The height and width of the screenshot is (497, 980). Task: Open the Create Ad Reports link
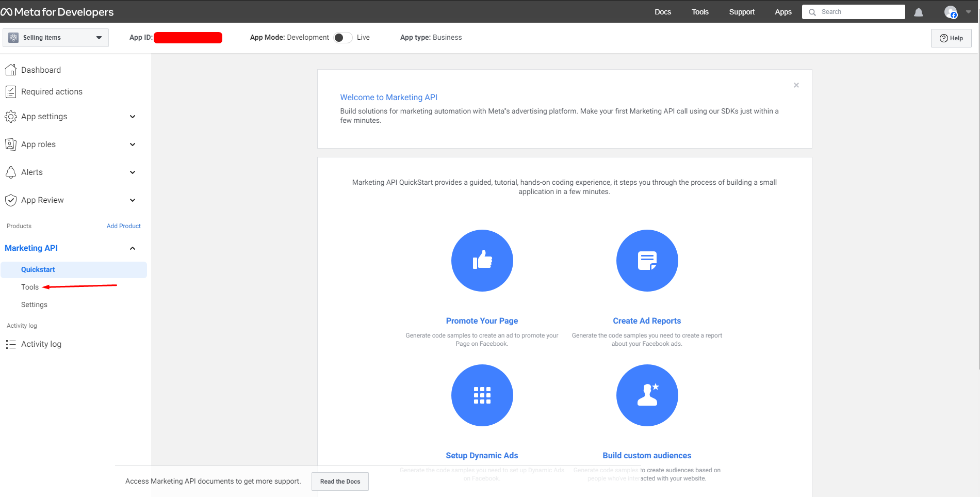pos(647,321)
